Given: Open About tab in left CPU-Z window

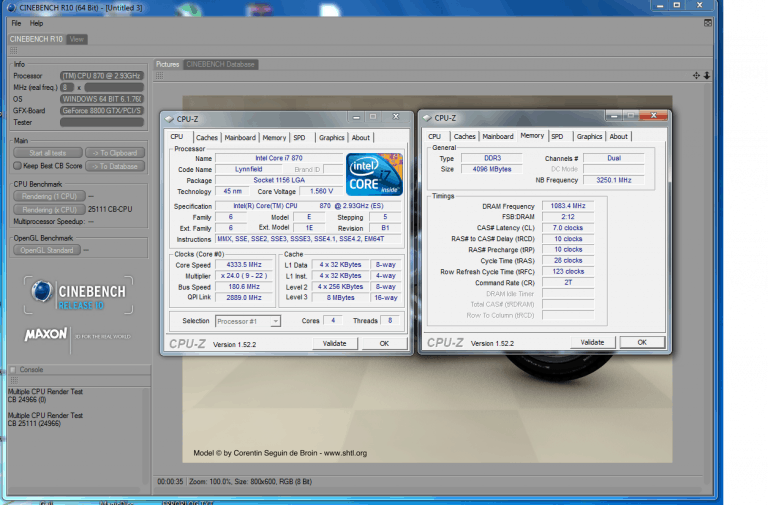Looking at the screenshot, I should click(360, 138).
